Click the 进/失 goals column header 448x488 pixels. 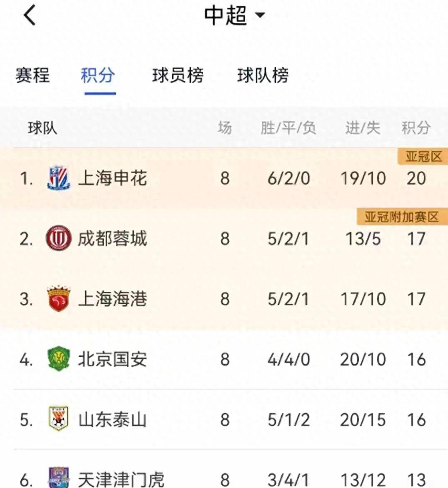(363, 128)
